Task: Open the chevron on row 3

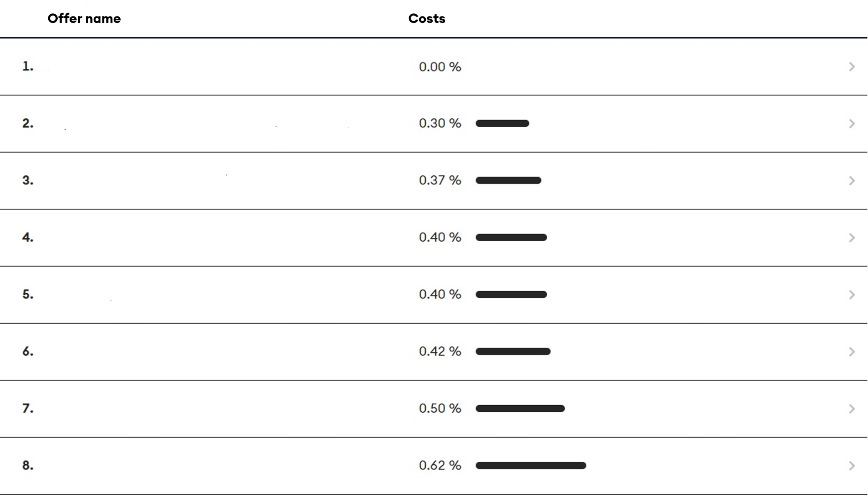Action: (852, 181)
